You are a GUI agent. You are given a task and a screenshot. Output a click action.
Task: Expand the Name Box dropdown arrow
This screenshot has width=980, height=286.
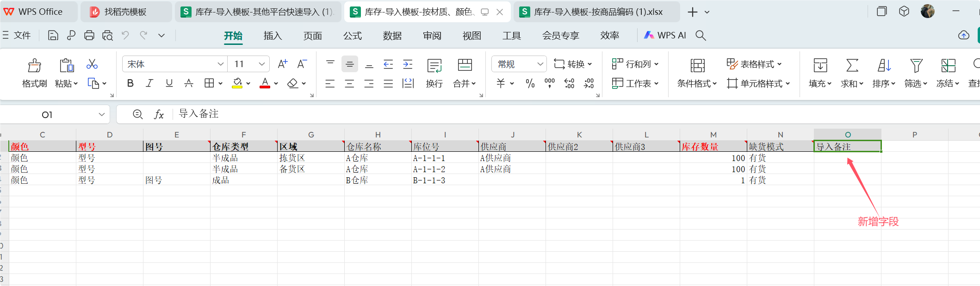(102, 114)
